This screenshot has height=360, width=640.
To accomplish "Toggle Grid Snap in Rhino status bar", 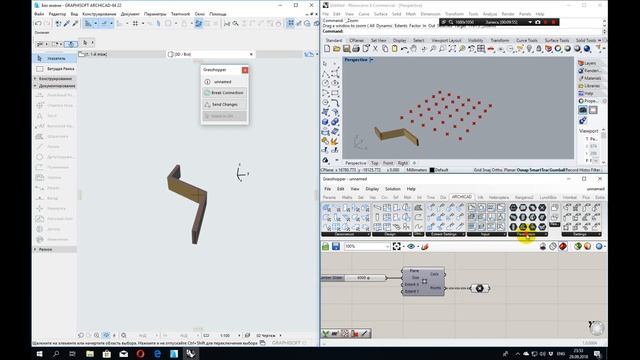I will [x=482, y=170].
